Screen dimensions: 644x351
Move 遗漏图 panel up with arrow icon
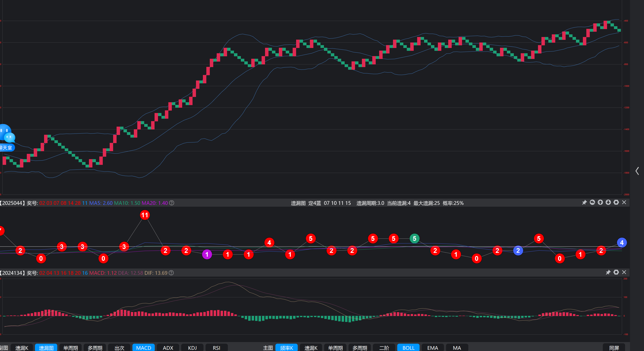[x=600, y=202]
